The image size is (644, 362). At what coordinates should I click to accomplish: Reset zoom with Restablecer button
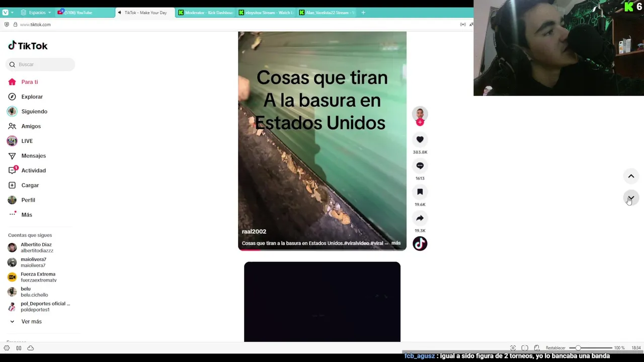555,348
